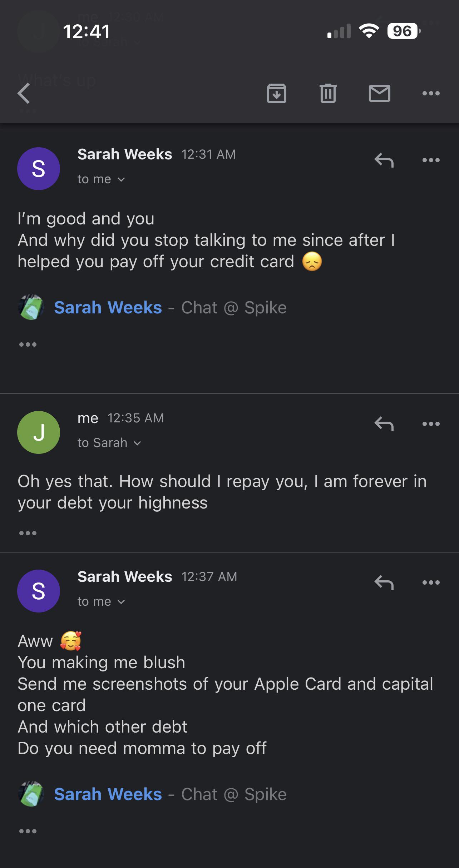The width and height of the screenshot is (459, 868).
Task: Open recipient details on the 12:37 AM message
Action: 101,601
